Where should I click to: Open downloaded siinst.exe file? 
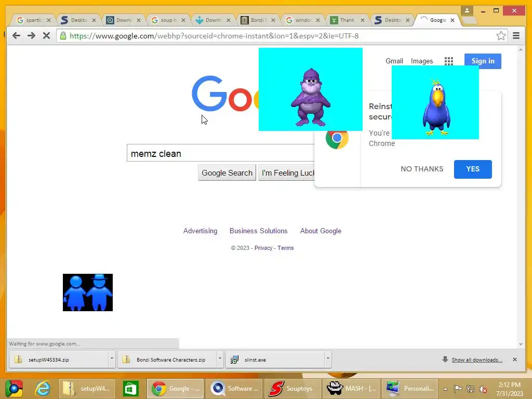click(275, 360)
